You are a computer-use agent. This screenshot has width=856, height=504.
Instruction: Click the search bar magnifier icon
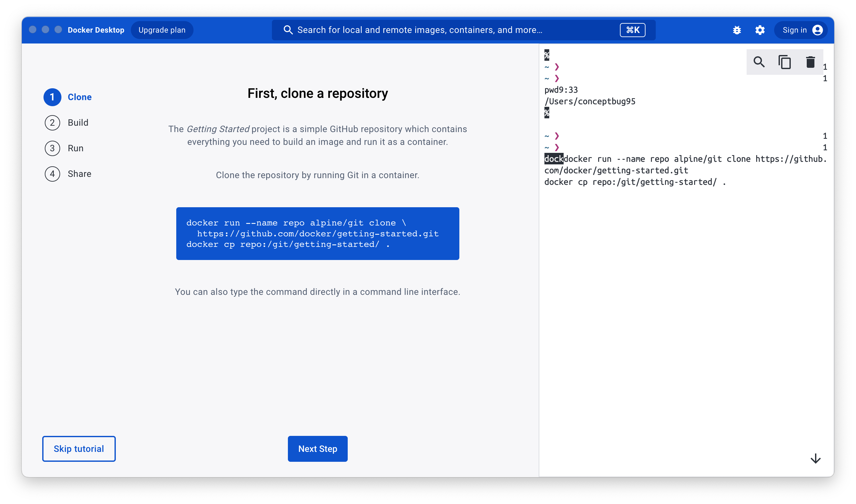tap(288, 30)
